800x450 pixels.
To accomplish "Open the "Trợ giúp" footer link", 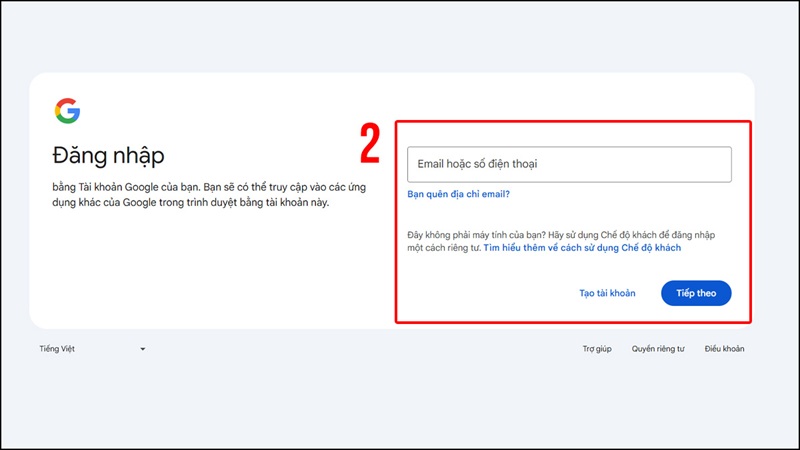I will tap(597, 349).
